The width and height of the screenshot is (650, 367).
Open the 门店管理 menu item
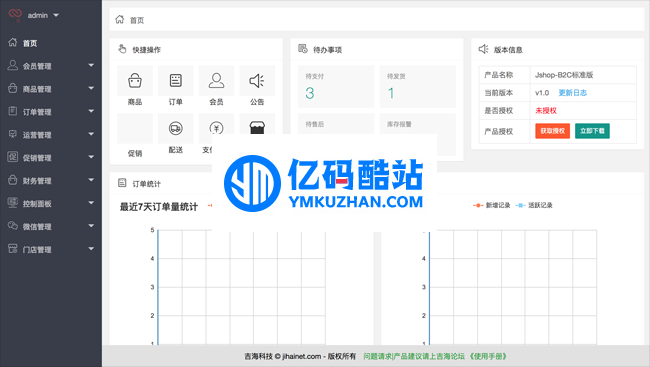tap(51, 249)
